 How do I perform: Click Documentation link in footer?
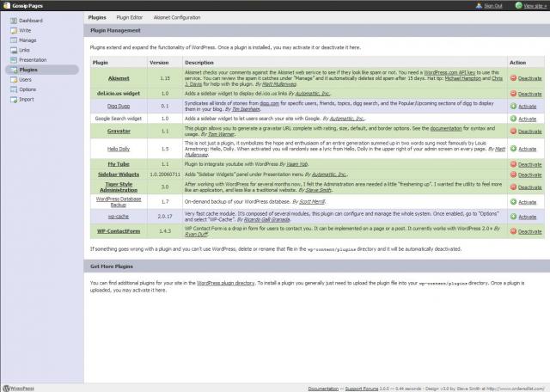pos(323,389)
